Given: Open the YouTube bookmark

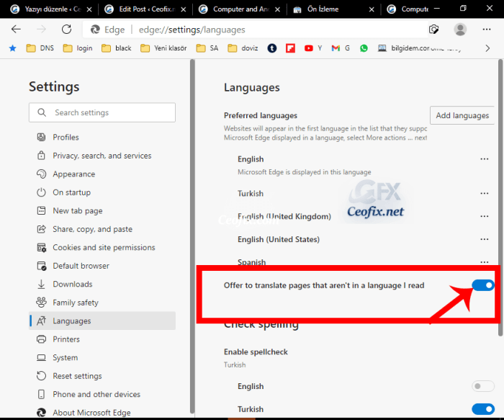Looking at the screenshot, I should 312,48.
